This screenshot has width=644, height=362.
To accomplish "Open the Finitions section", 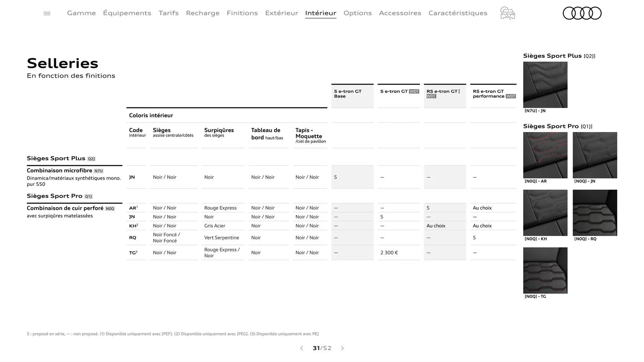I will [x=242, y=13].
